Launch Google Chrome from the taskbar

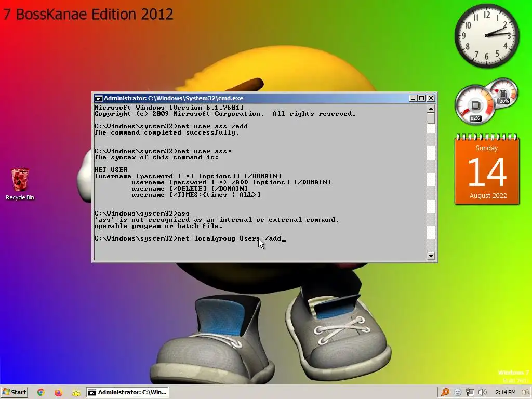[41, 392]
